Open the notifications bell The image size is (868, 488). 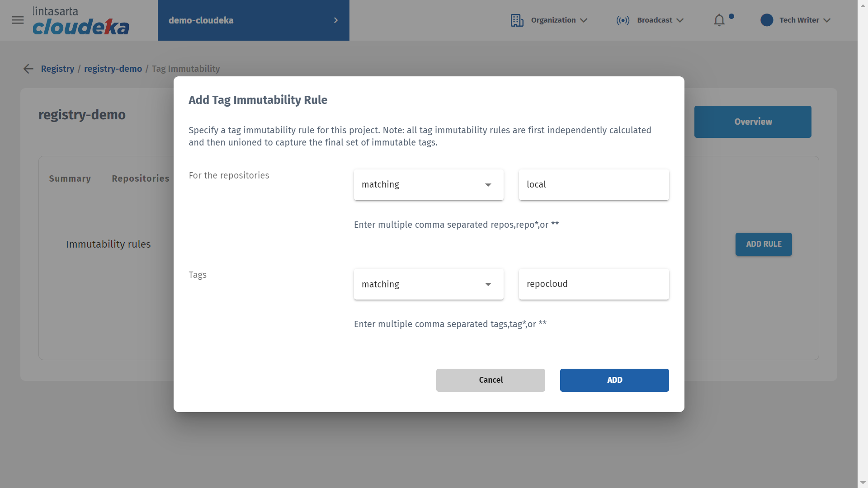(x=719, y=20)
